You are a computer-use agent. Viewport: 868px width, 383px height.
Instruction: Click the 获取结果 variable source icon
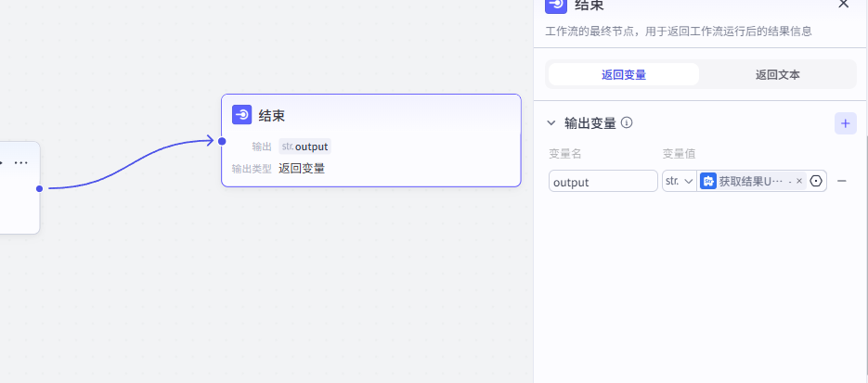point(709,181)
